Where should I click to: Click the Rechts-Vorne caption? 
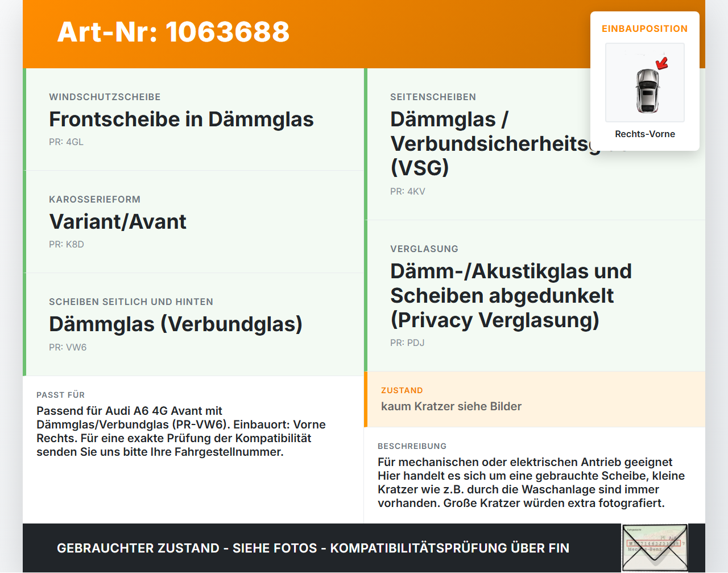click(x=645, y=134)
